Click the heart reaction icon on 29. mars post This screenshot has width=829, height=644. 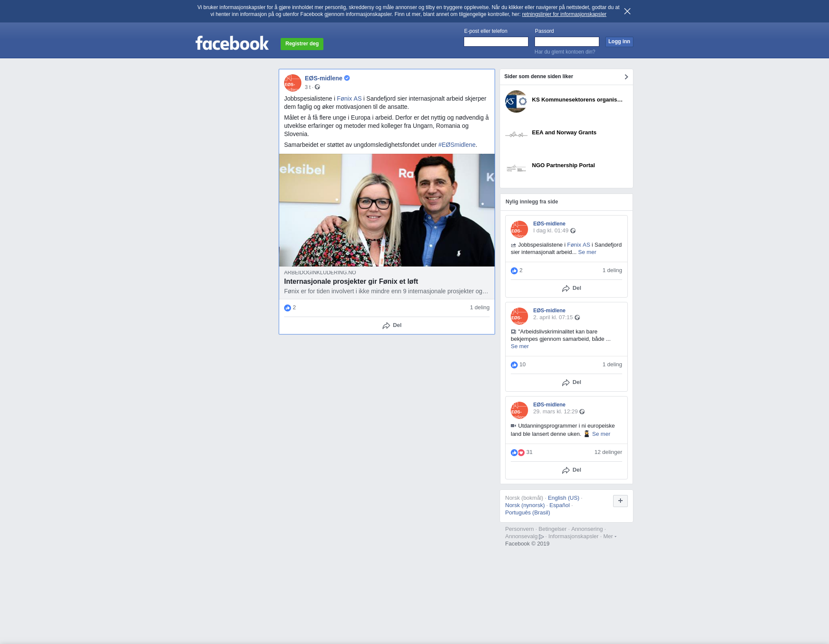pyautogui.click(x=521, y=453)
